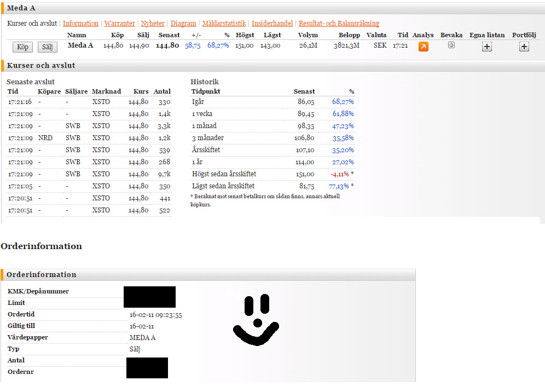Switch to the Information tab

[x=80, y=24]
